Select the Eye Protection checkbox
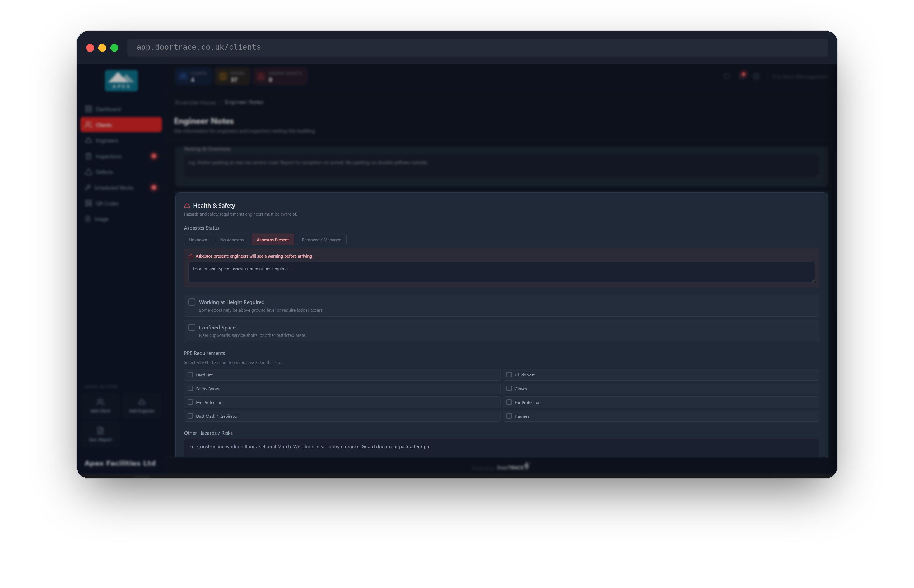This screenshot has height=588, width=914. pyautogui.click(x=190, y=402)
